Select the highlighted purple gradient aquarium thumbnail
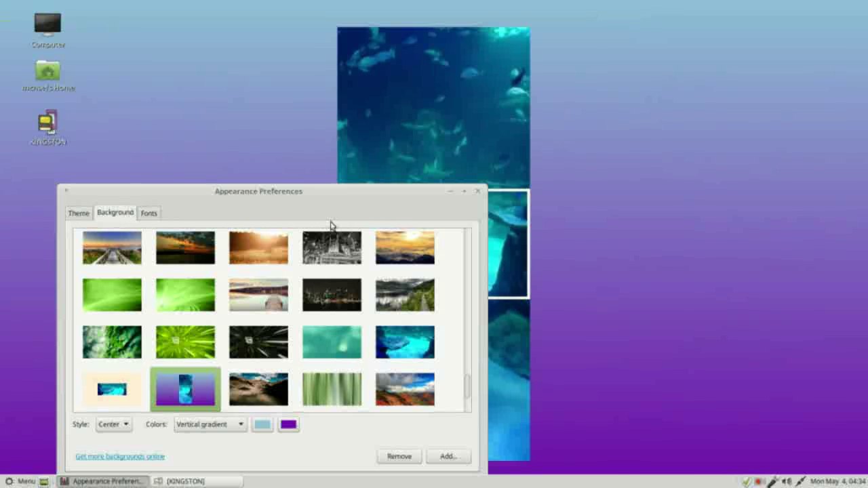 point(185,390)
